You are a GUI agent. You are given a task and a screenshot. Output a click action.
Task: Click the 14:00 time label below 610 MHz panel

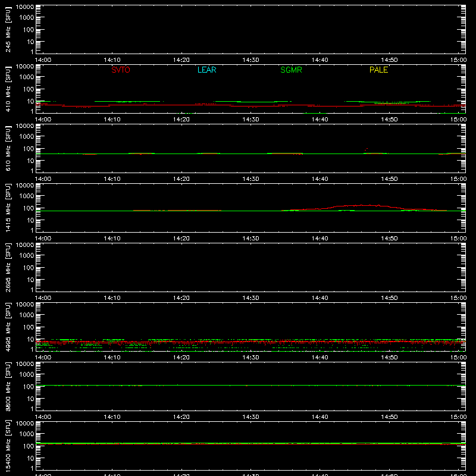click(x=43, y=179)
